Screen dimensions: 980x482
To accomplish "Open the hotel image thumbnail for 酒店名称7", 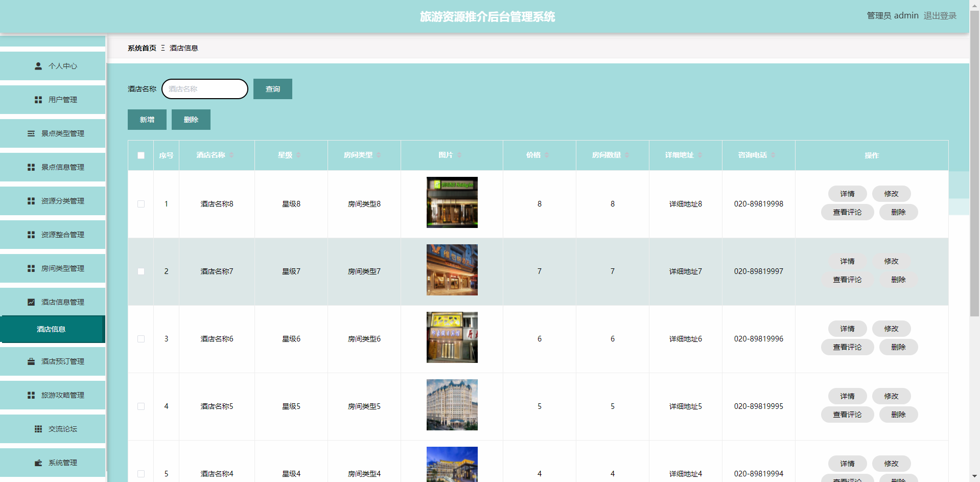I will click(x=452, y=270).
